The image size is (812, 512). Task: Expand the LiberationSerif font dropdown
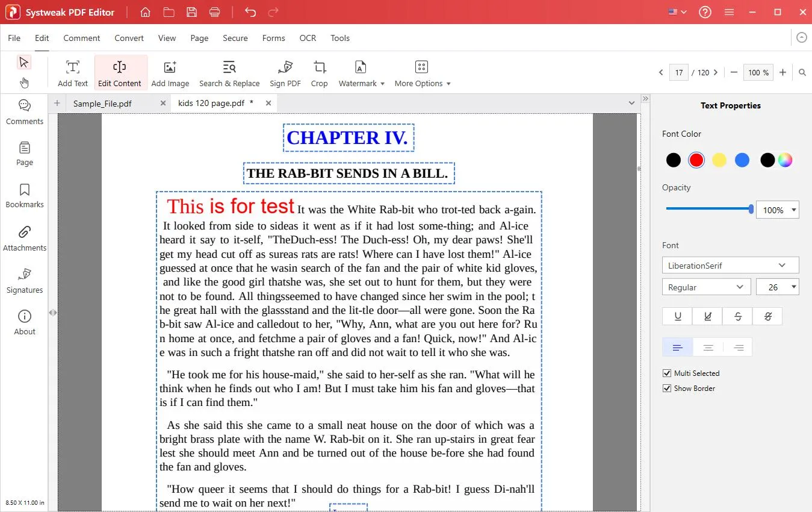[x=730, y=265]
